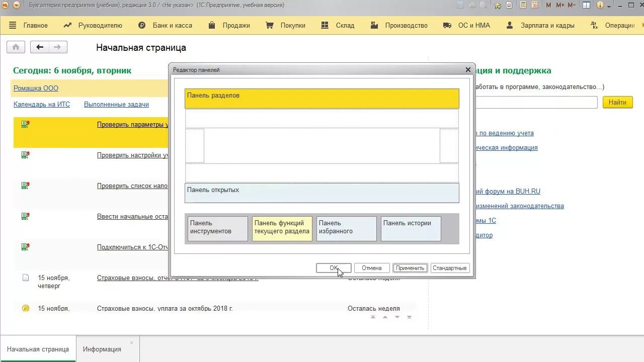Open the Подключиться к 1С-Отчетность link
This screenshot has height=362, width=644.
[133, 247]
